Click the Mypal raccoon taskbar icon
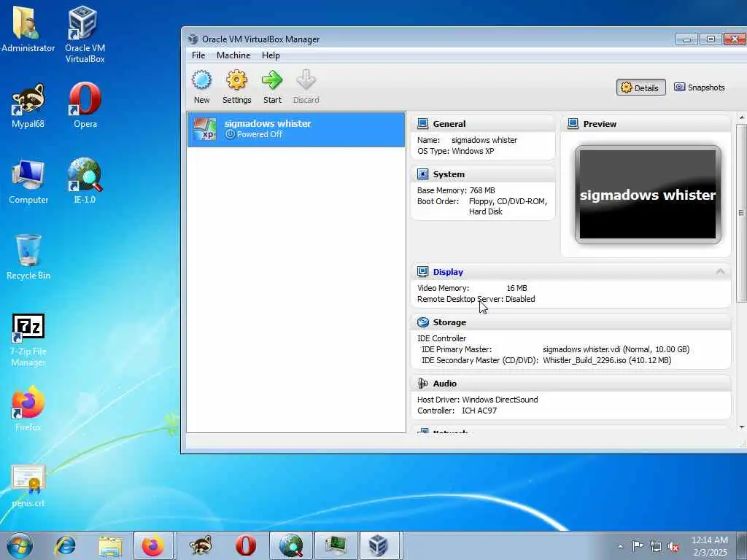 point(201,545)
